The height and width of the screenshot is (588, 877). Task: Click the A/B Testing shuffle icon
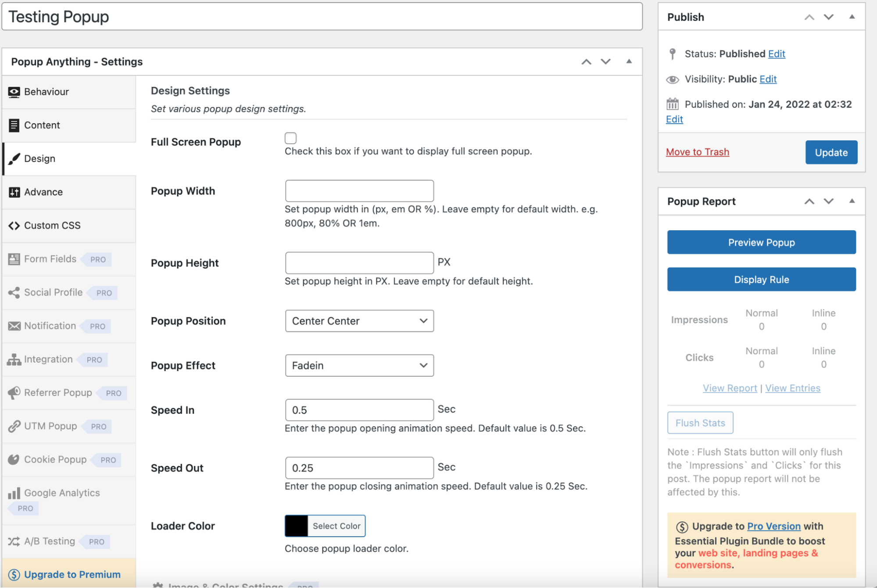click(14, 542)
